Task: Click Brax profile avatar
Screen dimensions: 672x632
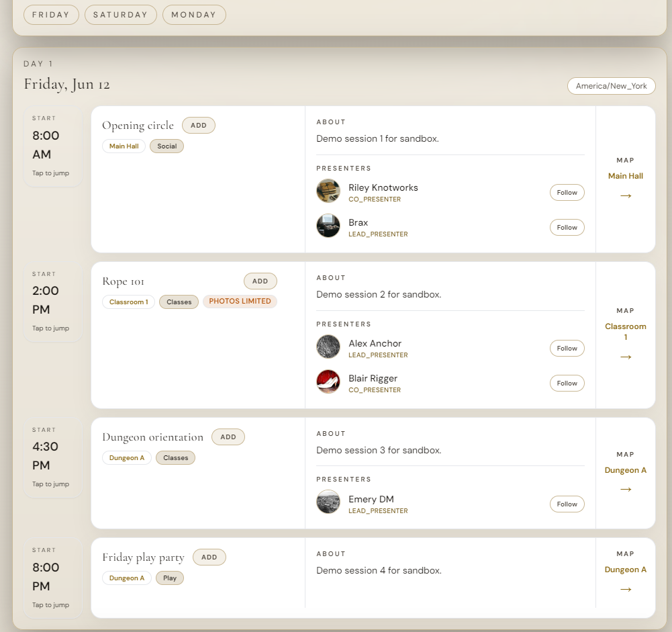Action: click(328, 226)
